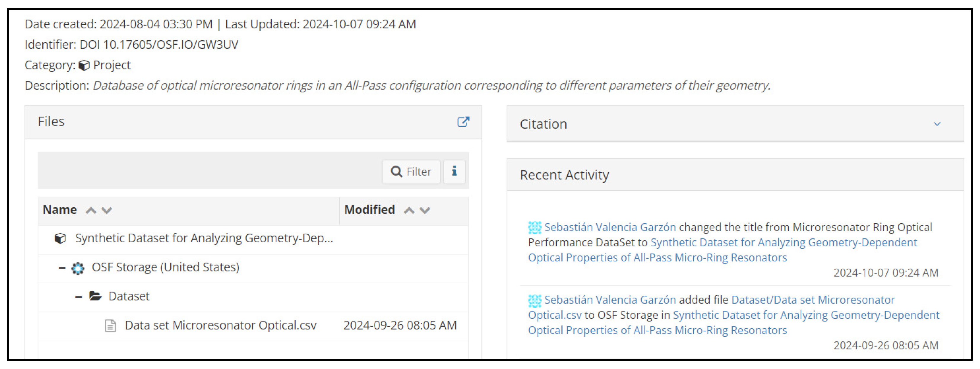Open Data set Microresonator Optical.csv file
This screenshot has height=369, width=980.
coord(220,326)
